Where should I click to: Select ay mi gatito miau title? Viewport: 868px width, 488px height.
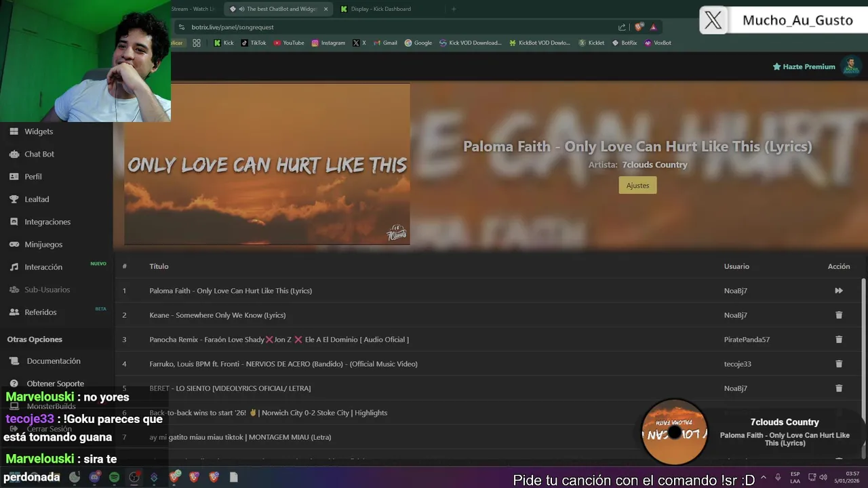(240, 437)
